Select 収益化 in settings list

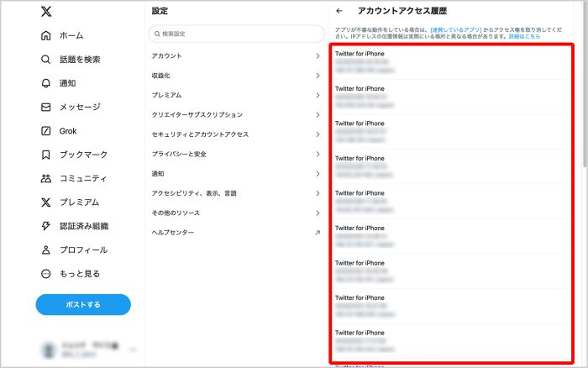click(162, 76)
